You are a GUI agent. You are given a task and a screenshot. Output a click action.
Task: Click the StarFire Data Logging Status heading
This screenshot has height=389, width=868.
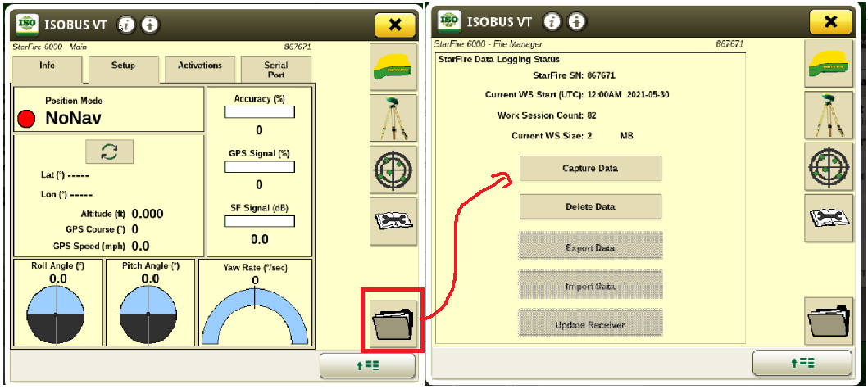tap(498, 59)
